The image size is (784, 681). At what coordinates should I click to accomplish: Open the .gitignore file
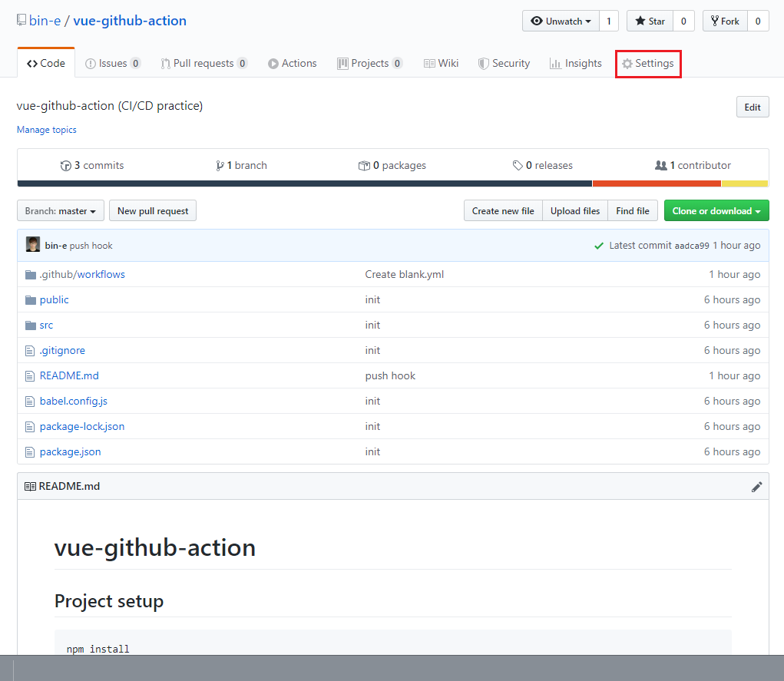pos(62,351)
